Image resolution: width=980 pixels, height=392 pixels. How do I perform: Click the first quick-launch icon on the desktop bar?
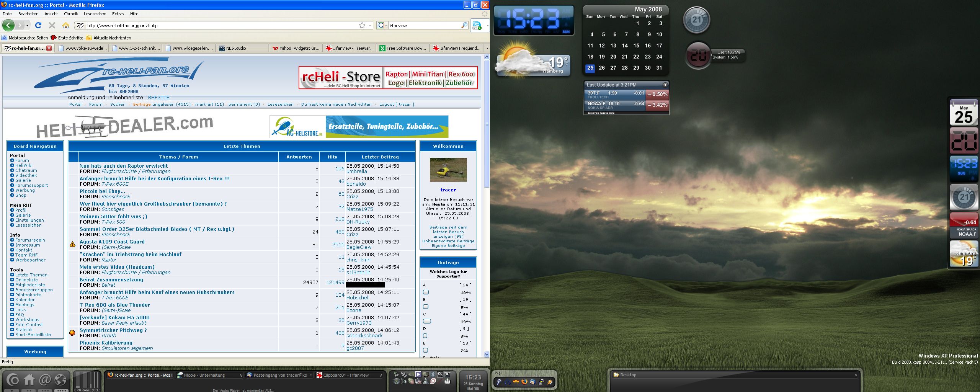pyautogui.click(x=499, y=382)
